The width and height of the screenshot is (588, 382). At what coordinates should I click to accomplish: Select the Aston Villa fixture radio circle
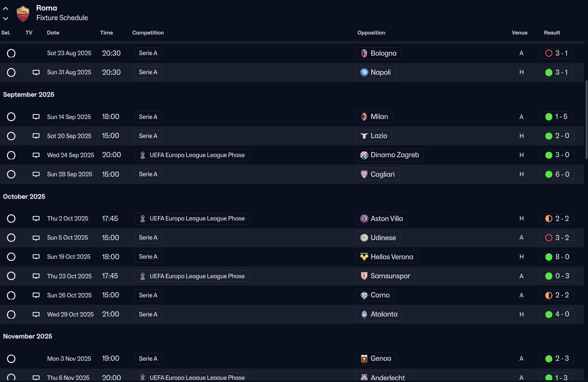click(x=11, y=218)
